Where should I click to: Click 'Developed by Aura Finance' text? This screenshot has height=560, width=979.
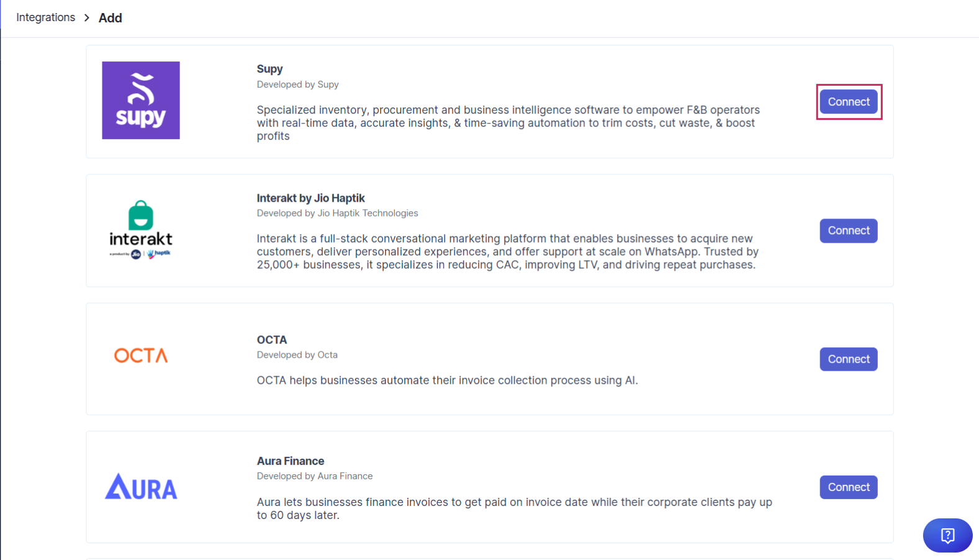[315, 476]
